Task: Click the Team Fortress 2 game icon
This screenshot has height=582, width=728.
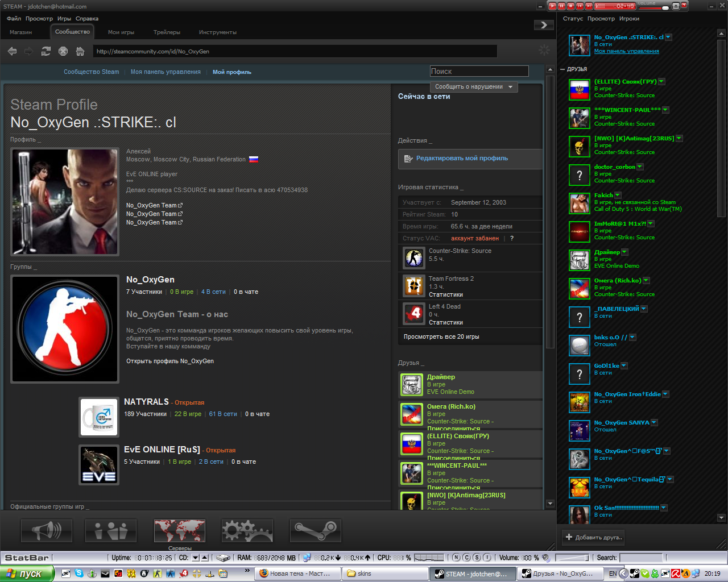Action: tap(413, 285)
